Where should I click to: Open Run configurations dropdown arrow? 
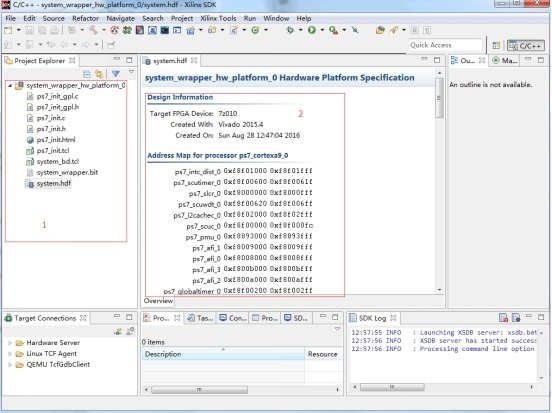coord(322,30)
